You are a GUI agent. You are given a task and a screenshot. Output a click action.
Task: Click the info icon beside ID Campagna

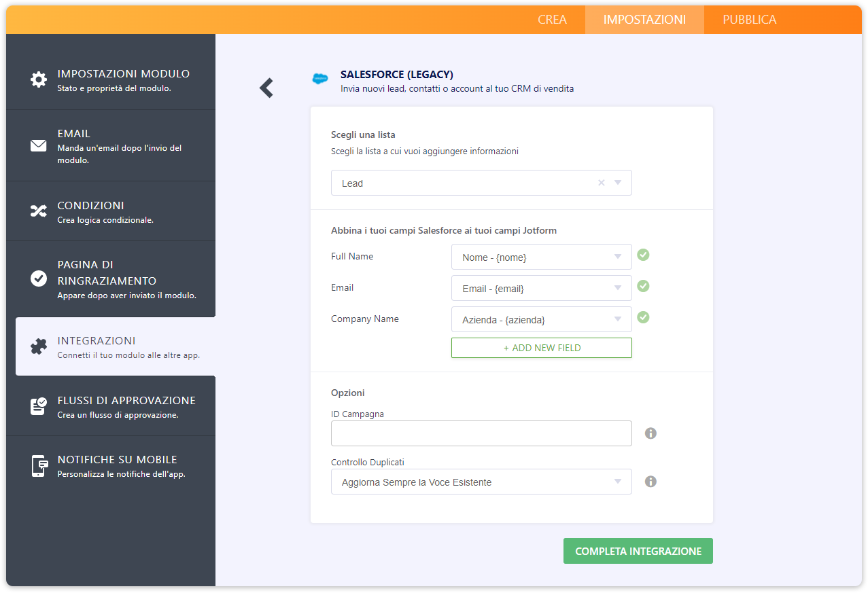pos(650,433)
